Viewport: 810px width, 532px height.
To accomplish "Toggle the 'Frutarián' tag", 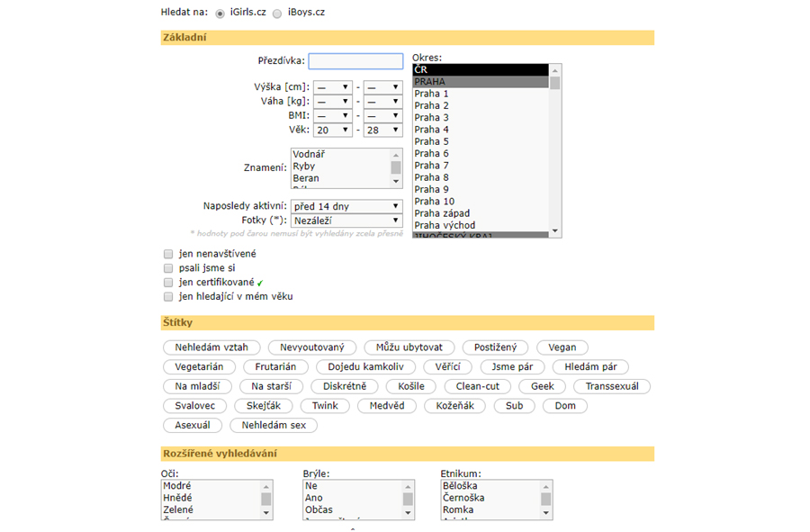I will (276, 366).
